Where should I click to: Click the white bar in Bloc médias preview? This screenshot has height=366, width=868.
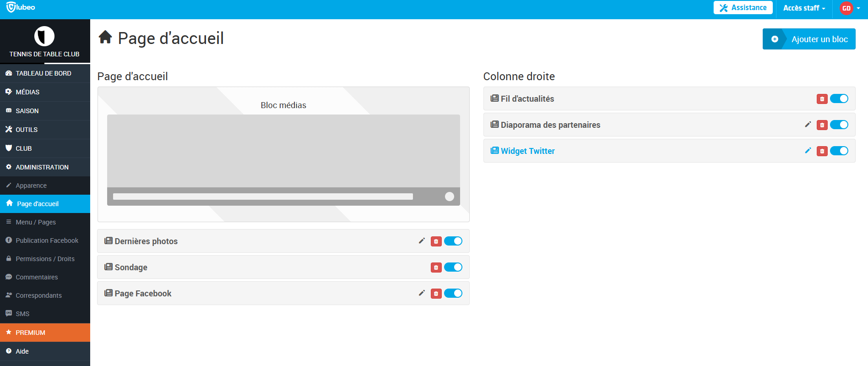click(263, 197)
